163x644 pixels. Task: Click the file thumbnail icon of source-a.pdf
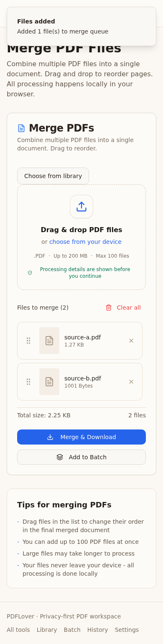[x=49, y=341]
